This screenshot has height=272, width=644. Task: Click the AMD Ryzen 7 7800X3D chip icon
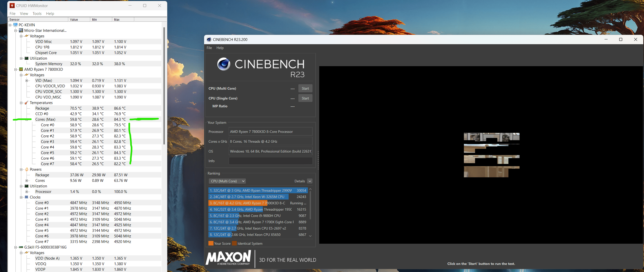click(x=21, y=69)
